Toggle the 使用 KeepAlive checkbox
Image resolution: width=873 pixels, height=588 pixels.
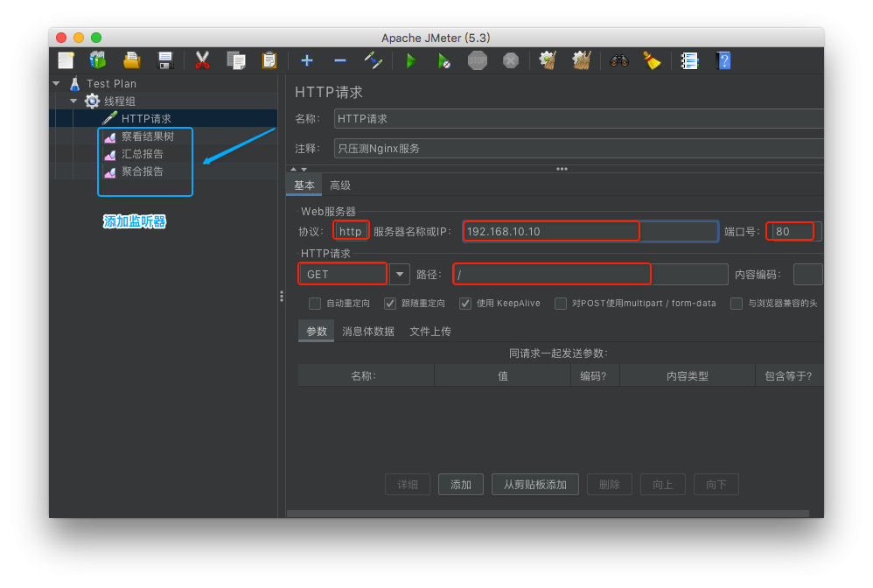[x=465, y=304]
